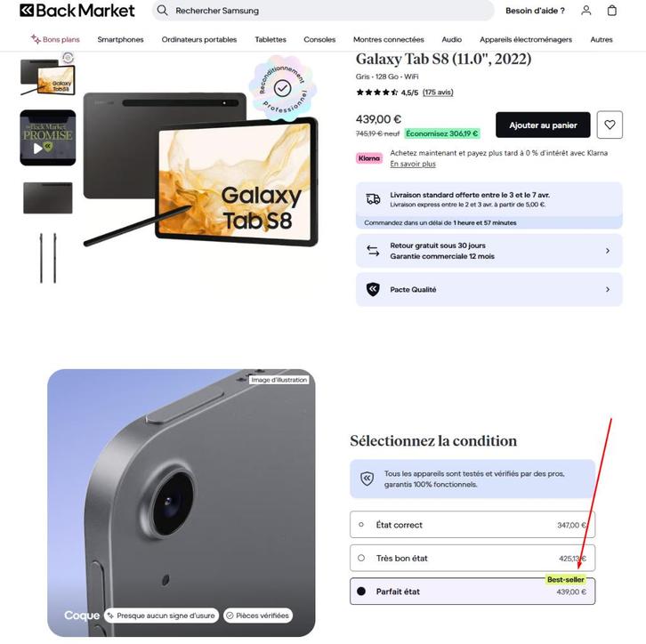
Task: Select the Très bon état condition
Action: click(472, 558)
